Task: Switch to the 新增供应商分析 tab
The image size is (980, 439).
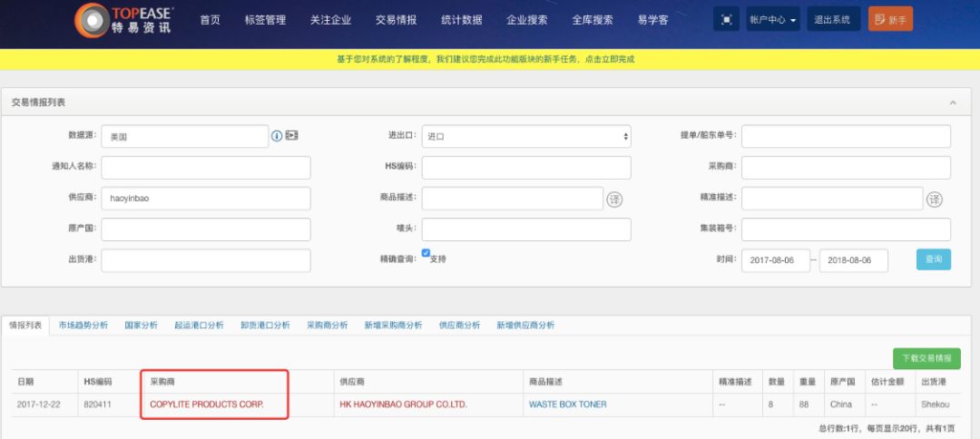Action: [x=525, y=325]
